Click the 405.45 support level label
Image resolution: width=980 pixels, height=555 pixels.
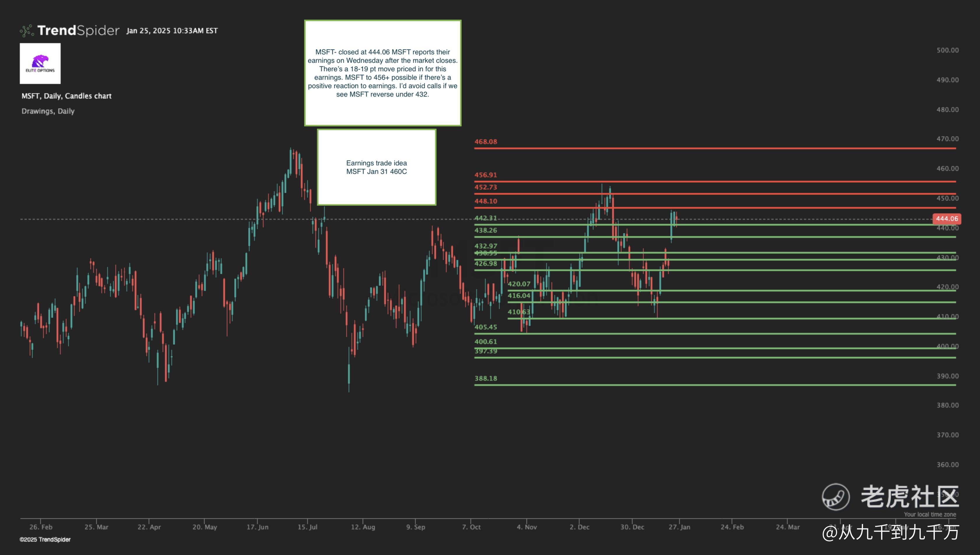[486, 327]
